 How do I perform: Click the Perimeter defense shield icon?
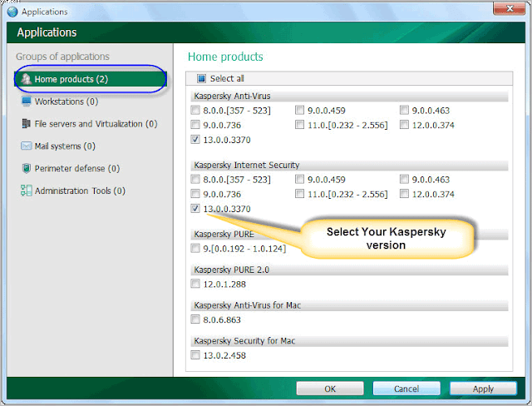pos(26,168)
